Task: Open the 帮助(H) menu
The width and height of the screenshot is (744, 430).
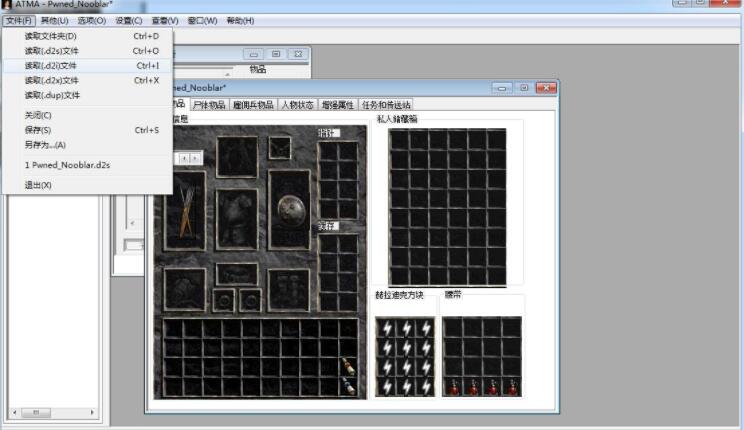Action: [x=240, y=21]
